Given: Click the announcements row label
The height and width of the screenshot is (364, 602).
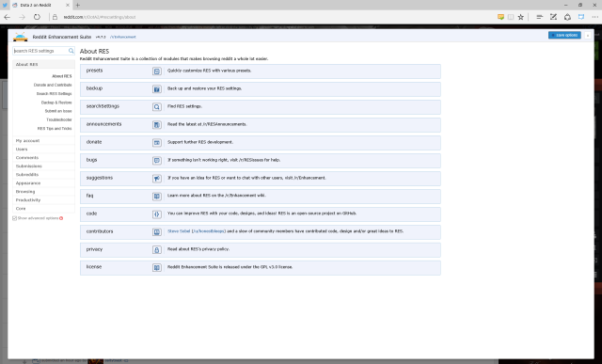Looking at the screenshot, I should pyautogui.click(x=103, y=124).
